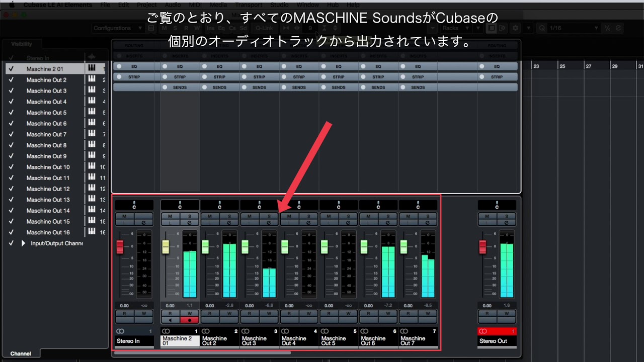This screenshot has height=362, width=644.
Task: Toggle the EQ bypass circle on Maschine Out 2
Action: click(x=205, y=66)
